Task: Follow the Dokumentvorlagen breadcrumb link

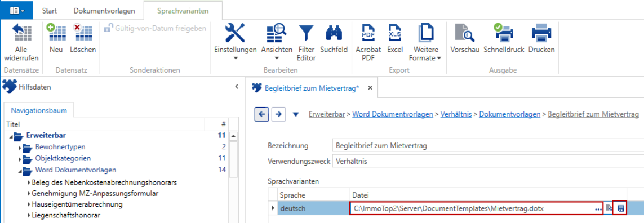Action: 510,114
